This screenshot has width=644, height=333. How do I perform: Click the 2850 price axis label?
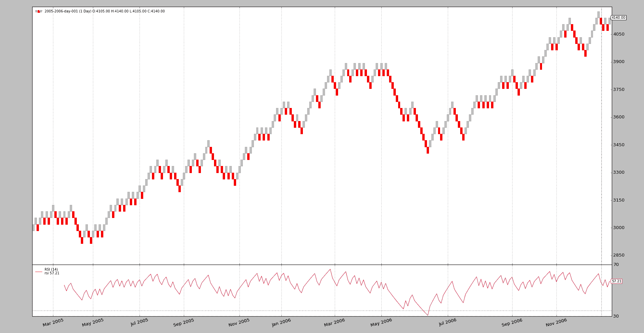619,255
